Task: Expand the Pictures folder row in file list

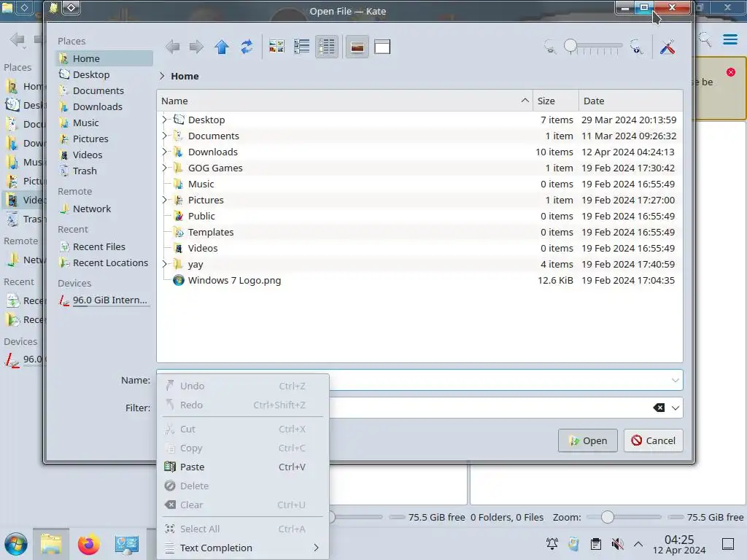Action: click(x=164, y=200)
